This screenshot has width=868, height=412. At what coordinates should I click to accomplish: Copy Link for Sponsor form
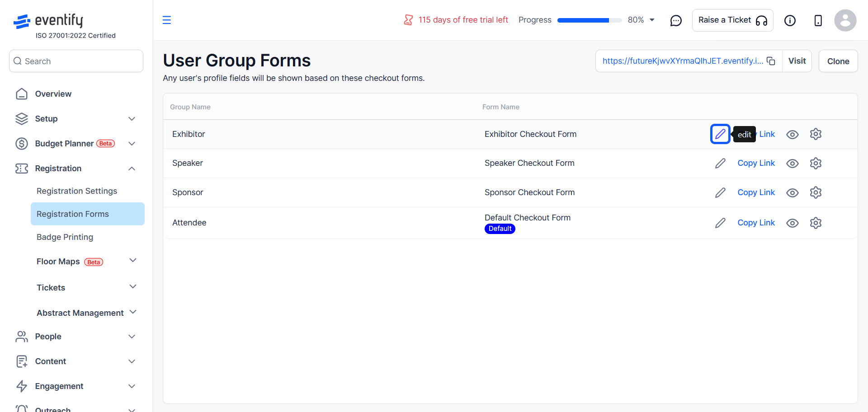756,192
